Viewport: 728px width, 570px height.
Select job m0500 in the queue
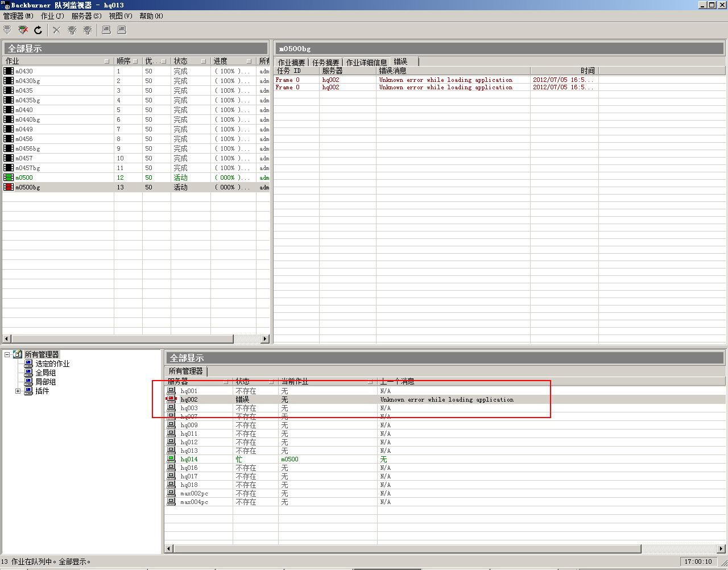(136, 177)
